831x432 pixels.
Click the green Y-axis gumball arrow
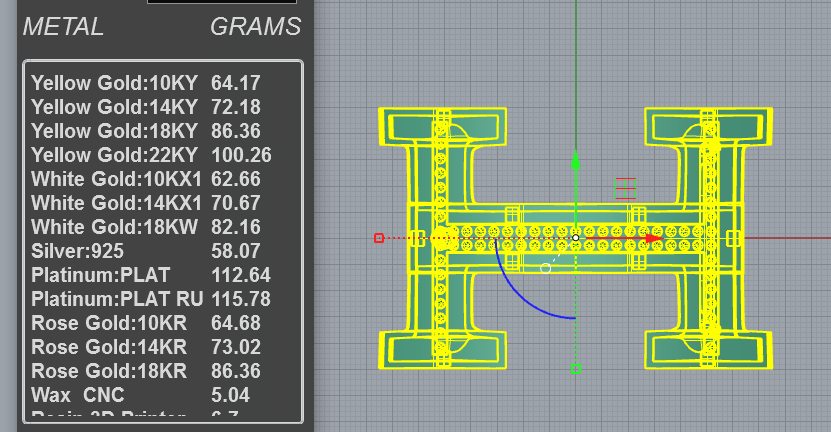click(x=576, y=160)
